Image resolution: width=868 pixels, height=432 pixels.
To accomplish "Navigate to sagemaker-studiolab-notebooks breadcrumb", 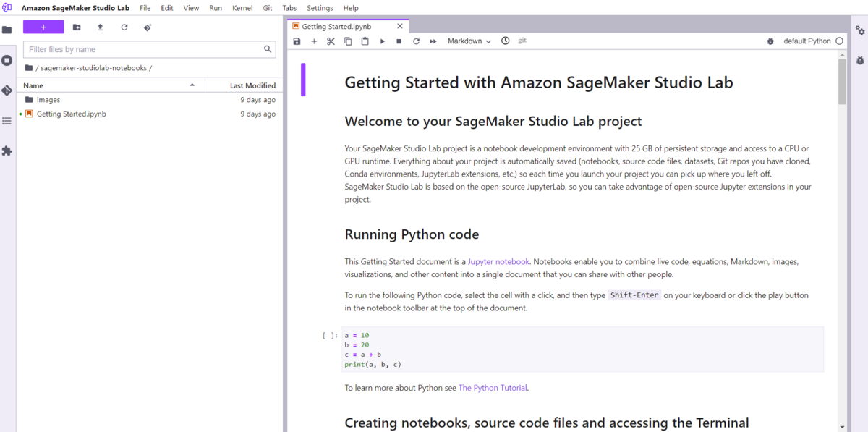I will 93,68.
